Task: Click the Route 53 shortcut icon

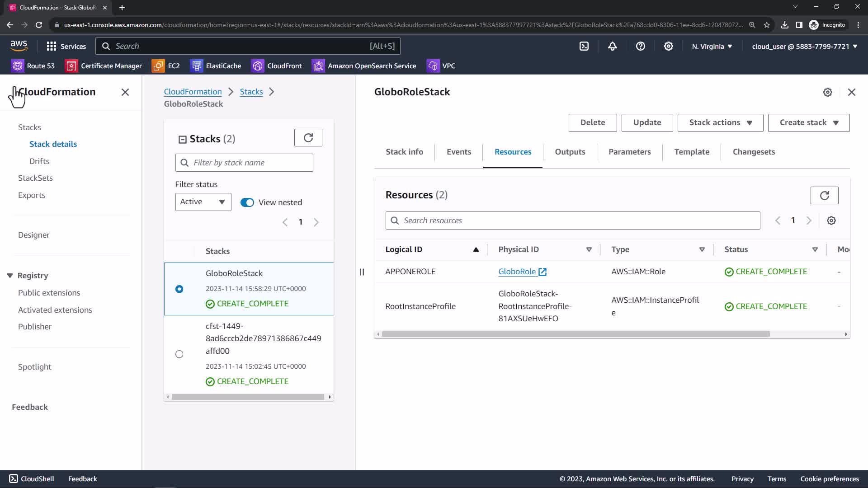Action: (18, 66)
